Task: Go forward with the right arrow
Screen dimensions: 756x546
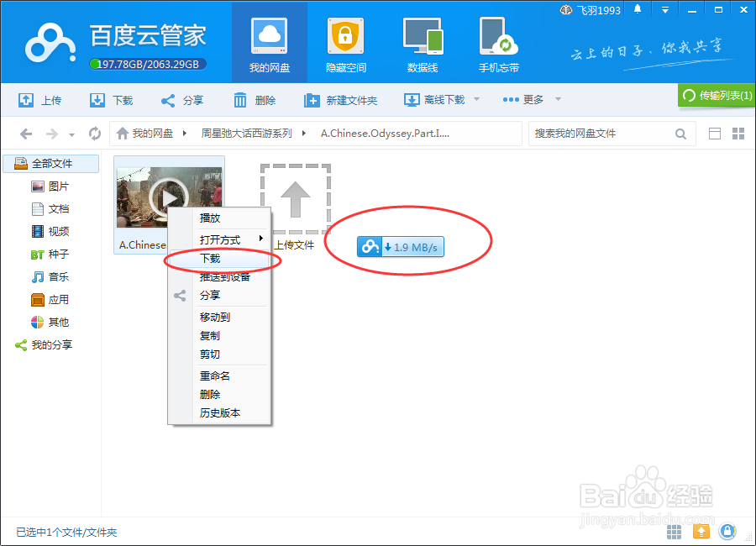Action: click(x=51, y=134)
